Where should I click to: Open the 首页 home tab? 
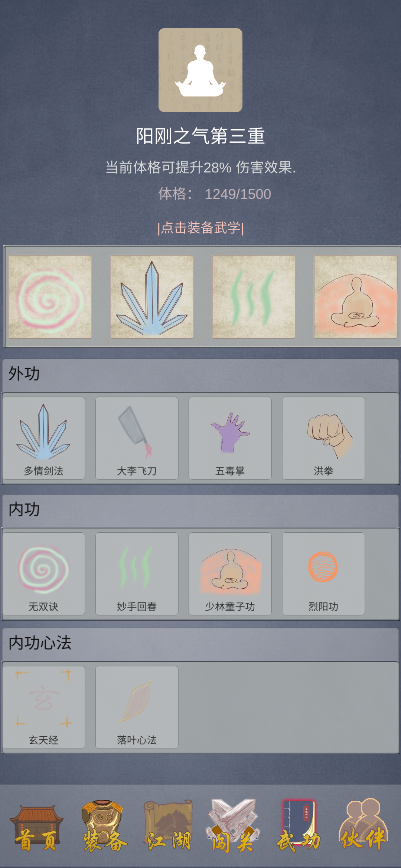click(36, 828)
